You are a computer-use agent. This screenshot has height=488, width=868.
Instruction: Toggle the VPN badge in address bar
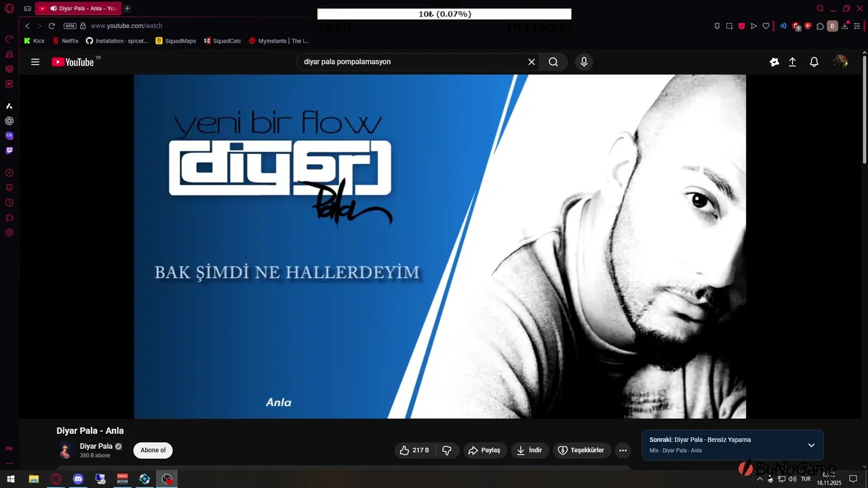(70, 26)
